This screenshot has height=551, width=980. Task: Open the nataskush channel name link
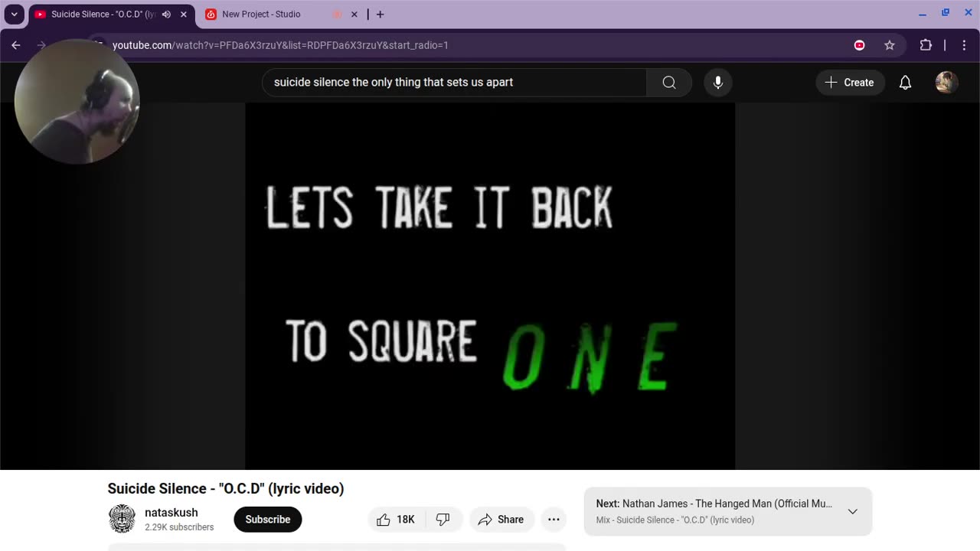(171, 513)
